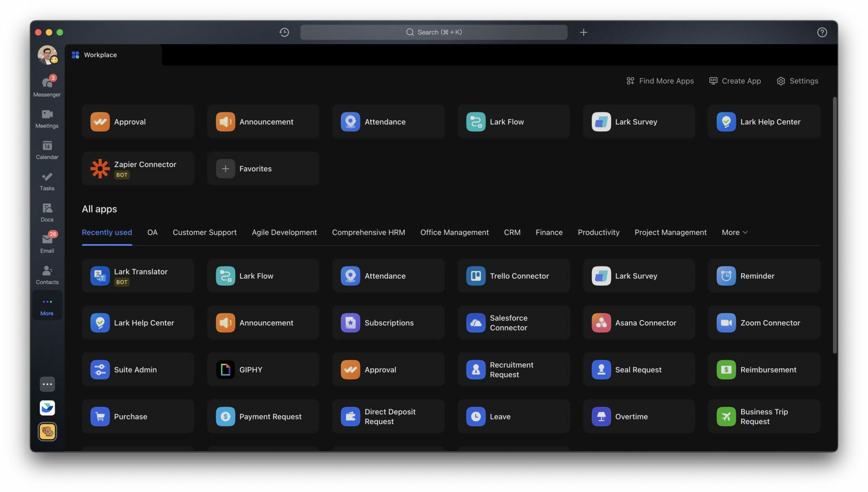Click the orange avatar icon at sidebar bottom

pyautogui.click(x=47, y=432)
